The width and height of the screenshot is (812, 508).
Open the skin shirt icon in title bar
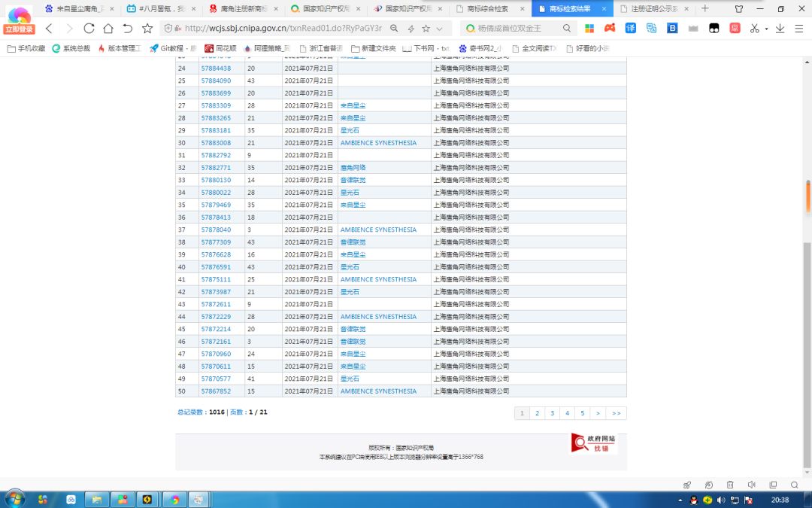[x=739, y=9]
